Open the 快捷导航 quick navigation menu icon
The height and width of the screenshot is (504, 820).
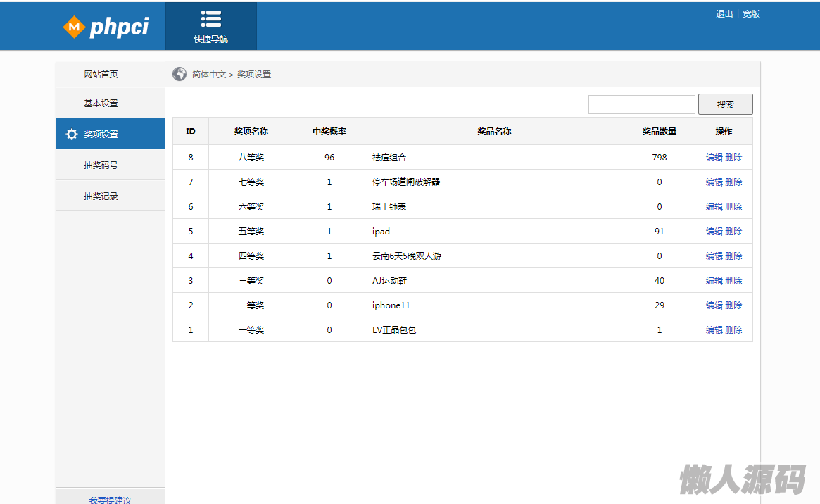pyautogui.click(x=210, y=19)
